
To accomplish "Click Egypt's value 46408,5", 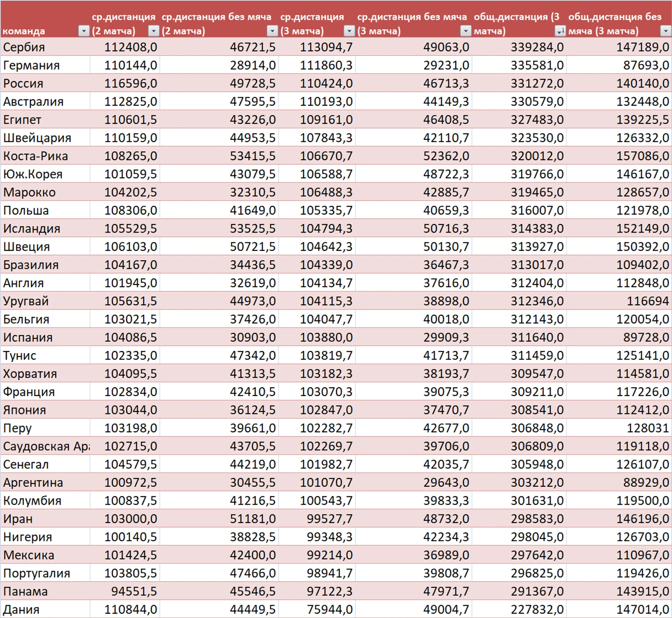I will coord(446,120).
